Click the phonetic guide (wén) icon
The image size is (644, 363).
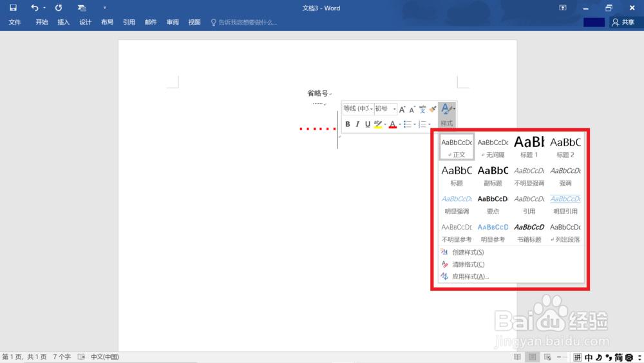[x=422, y=109]
